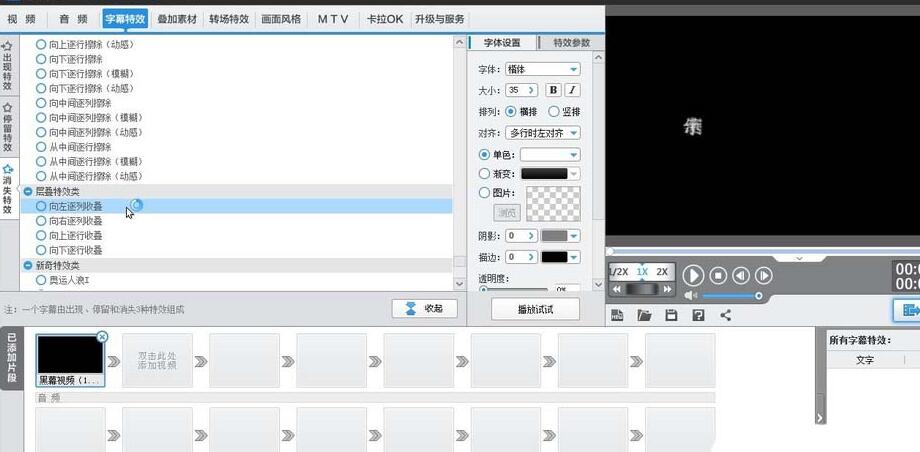
Task: Click the Play button under the preview
Action: tap(693, 275)
